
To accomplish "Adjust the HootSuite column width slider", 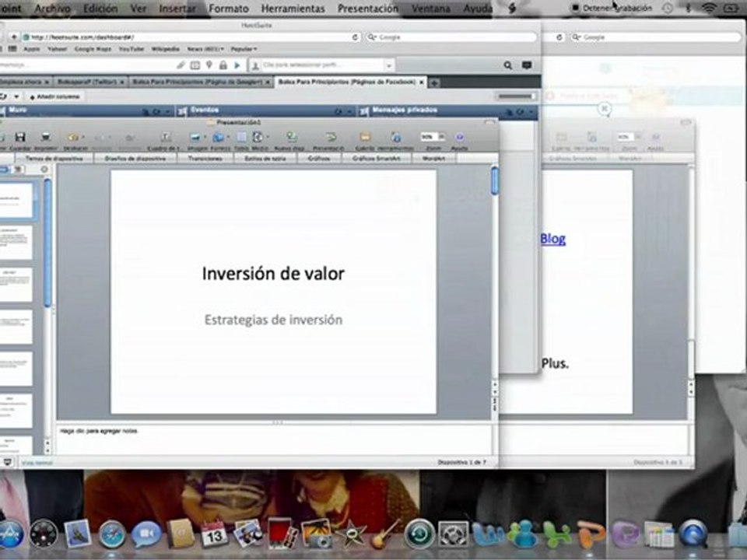I will pyautogui.click(x=517, y=96).
